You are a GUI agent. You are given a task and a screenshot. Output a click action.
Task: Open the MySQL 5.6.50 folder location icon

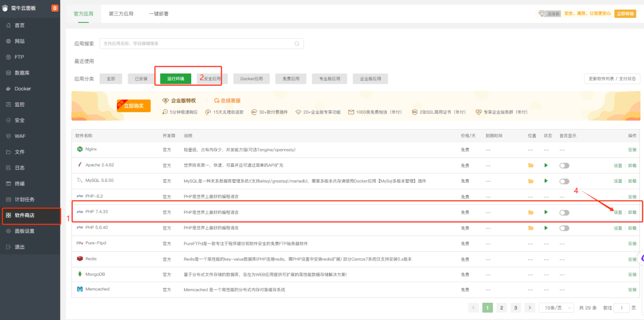[x=531, y=181]
